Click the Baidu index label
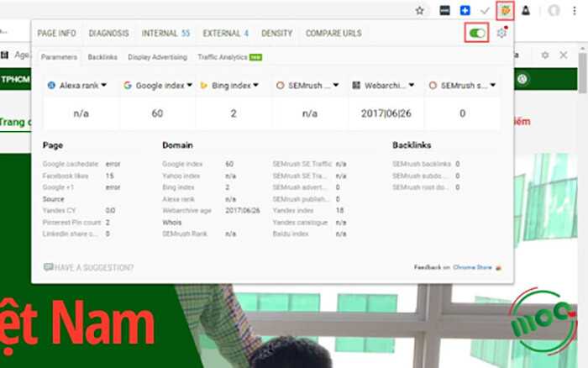This screenshot has height=368, width=588. click(x=291, y=234)
